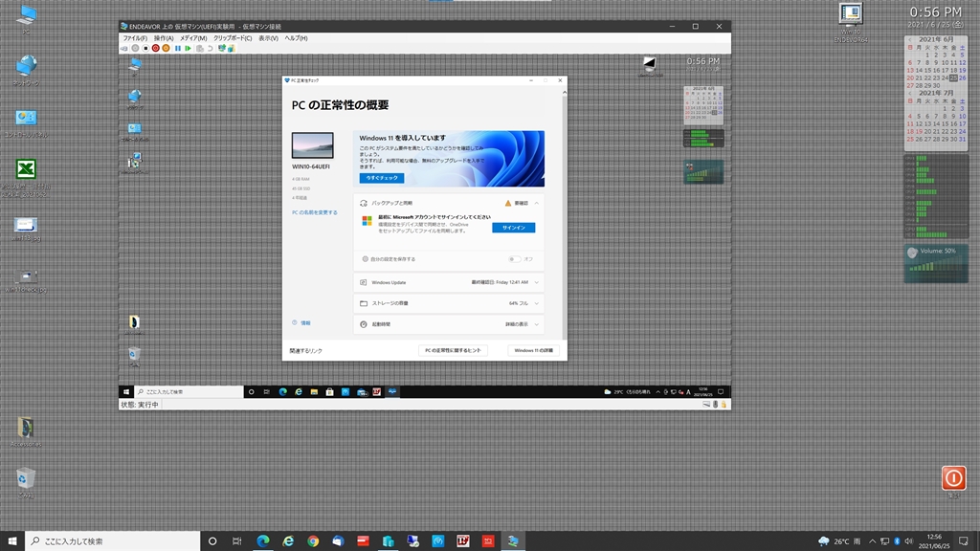Open Internet Explorer on host taskbar
Image resolution: width=980 pixels, height=551 pixels.
coord(288,541)
